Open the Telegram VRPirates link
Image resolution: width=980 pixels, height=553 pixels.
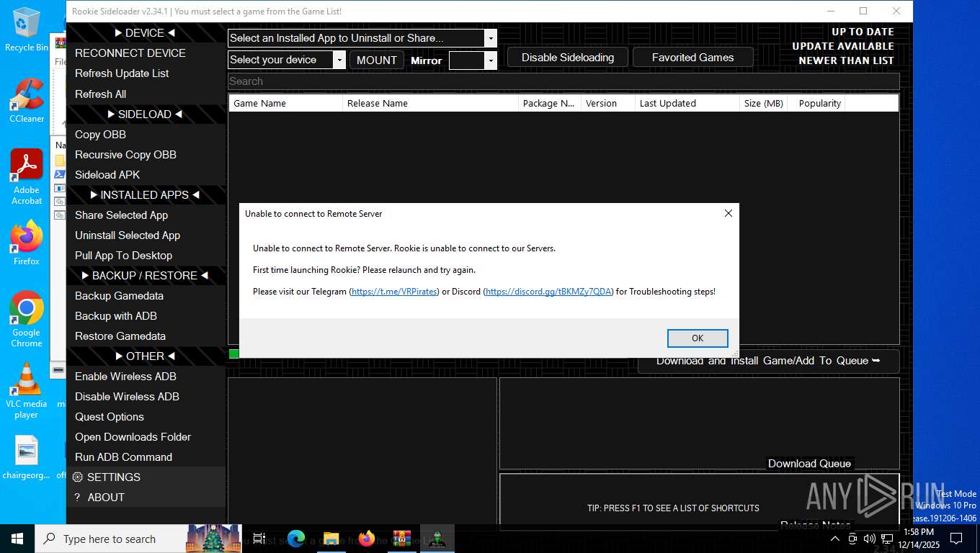[x=394, y=292]
